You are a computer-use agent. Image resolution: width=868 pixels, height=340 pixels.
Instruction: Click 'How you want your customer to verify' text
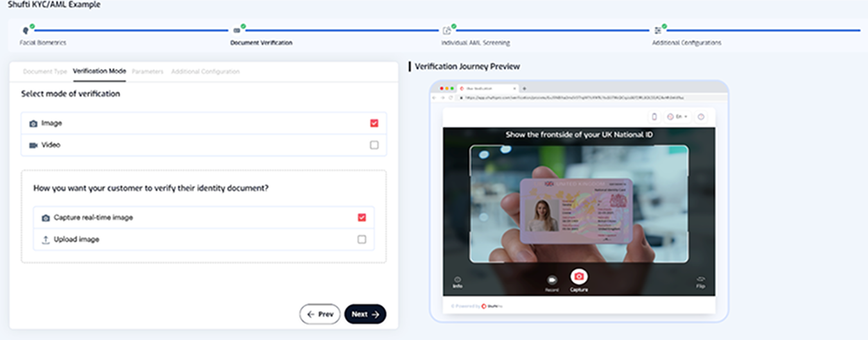click(x=151, y=188)
